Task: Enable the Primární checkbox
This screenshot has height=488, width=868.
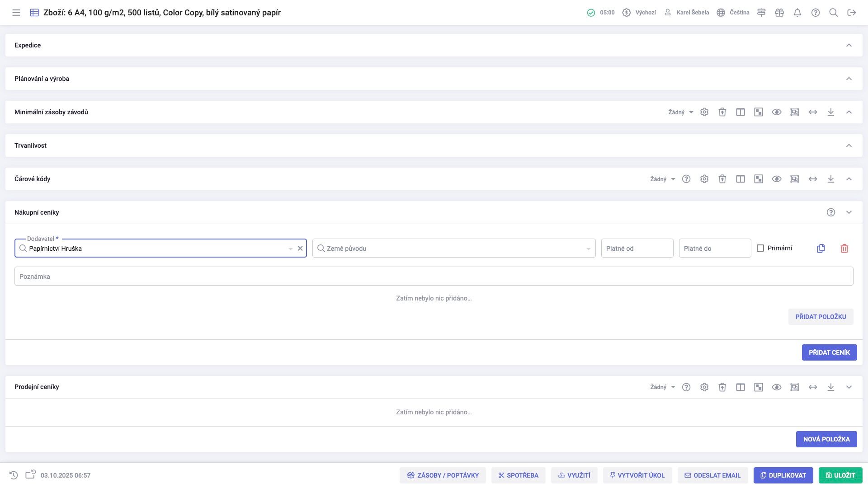Action: (760, 248)
